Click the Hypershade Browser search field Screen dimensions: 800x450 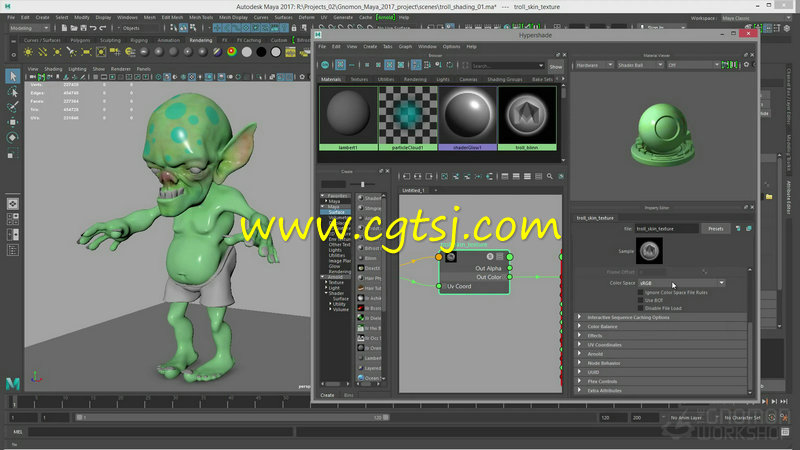[x=506, y=66]
